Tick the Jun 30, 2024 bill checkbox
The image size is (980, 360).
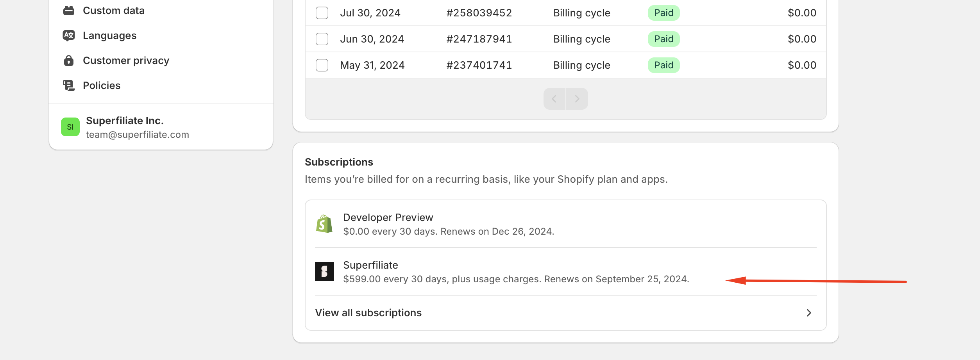click(322, 39)
